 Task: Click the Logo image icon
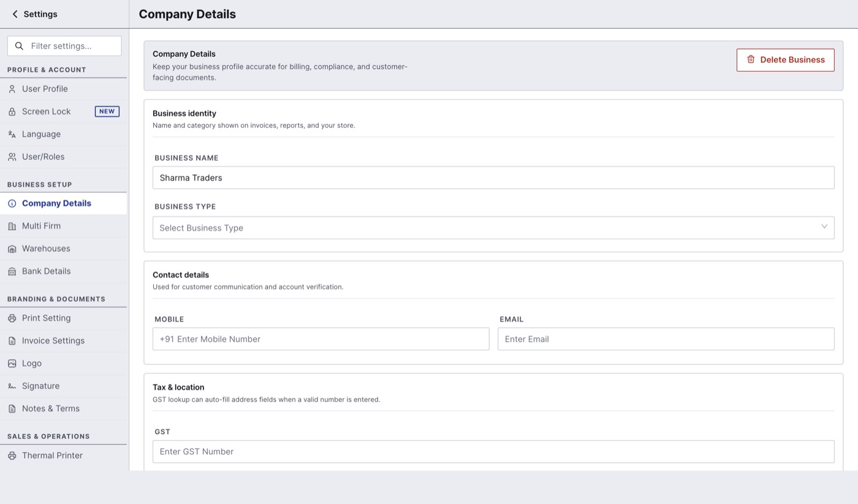[x=12, y=364]
